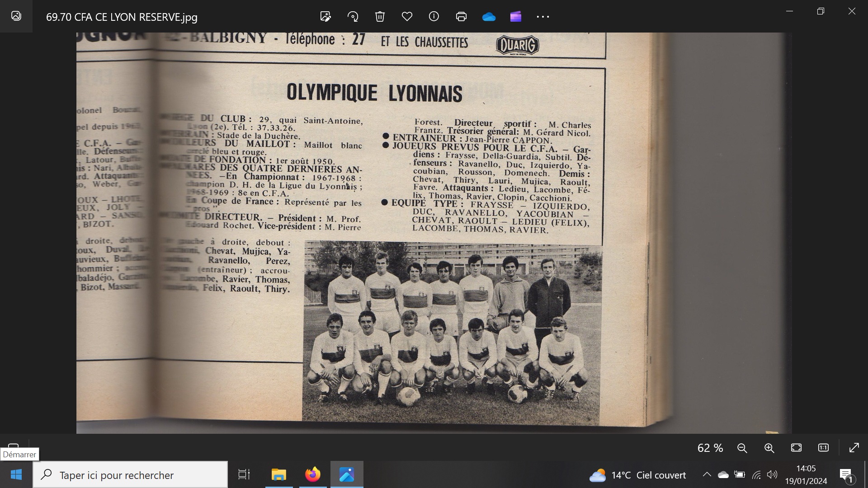Open the volume speaker tray icon
The width and height of the screenshot is (868, 488).
pyautogui.click(x=772, y=474)
